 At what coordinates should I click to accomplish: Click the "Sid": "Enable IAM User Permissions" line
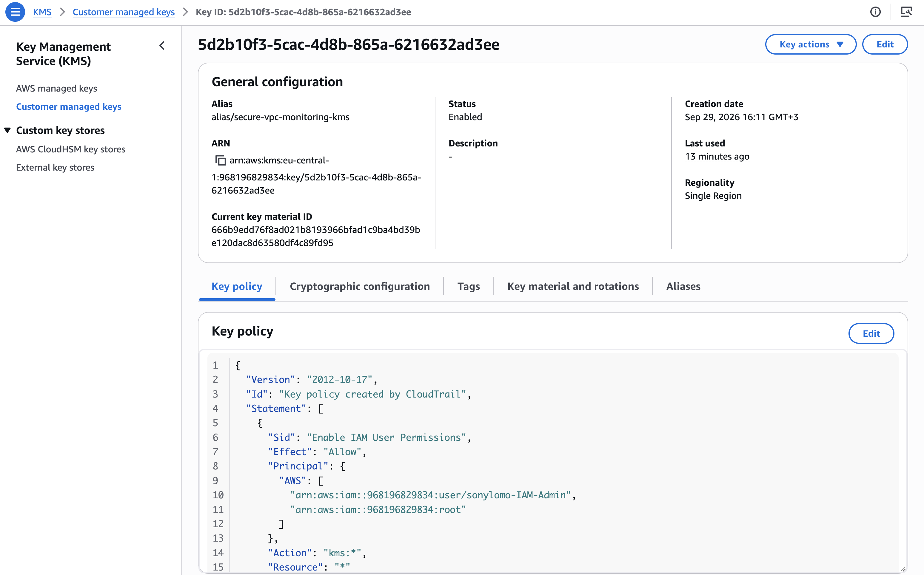tap(369, 437)
